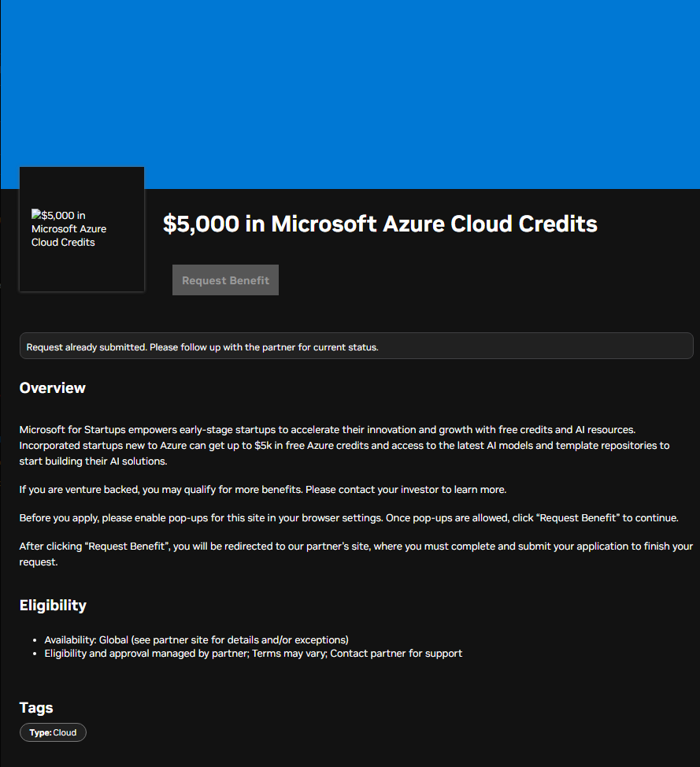700x767 pixels.
Task: Click the Overview heading
Action: [x=52, y=388]
